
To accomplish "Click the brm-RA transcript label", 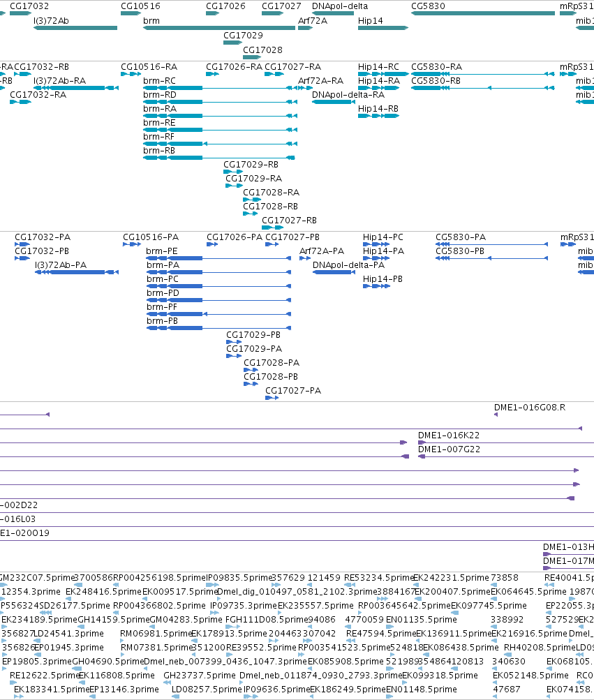I will [159, 108].
